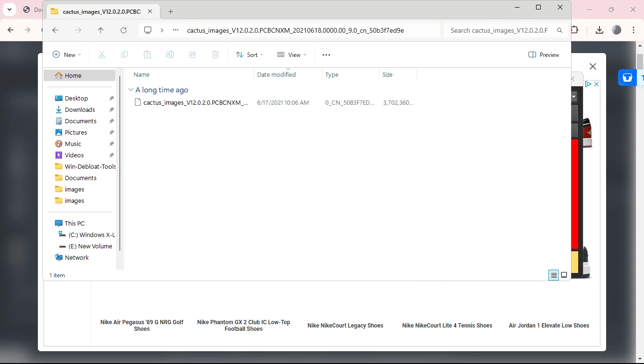Click the browser profile avatar

tap(617, 30)
